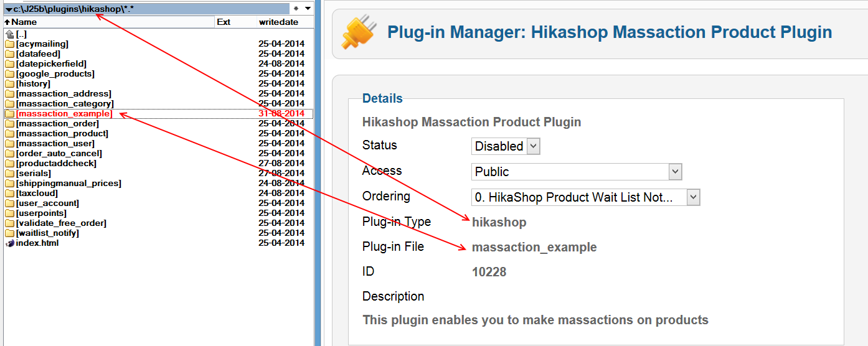Select the massaction_category folder icon
868x346 pixels.
9,104
